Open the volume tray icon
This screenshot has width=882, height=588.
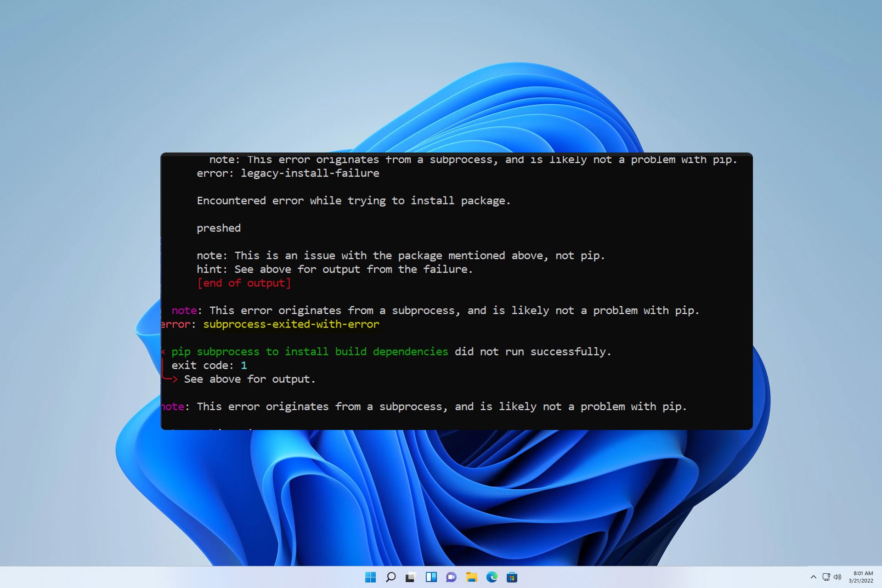[837, 577]
